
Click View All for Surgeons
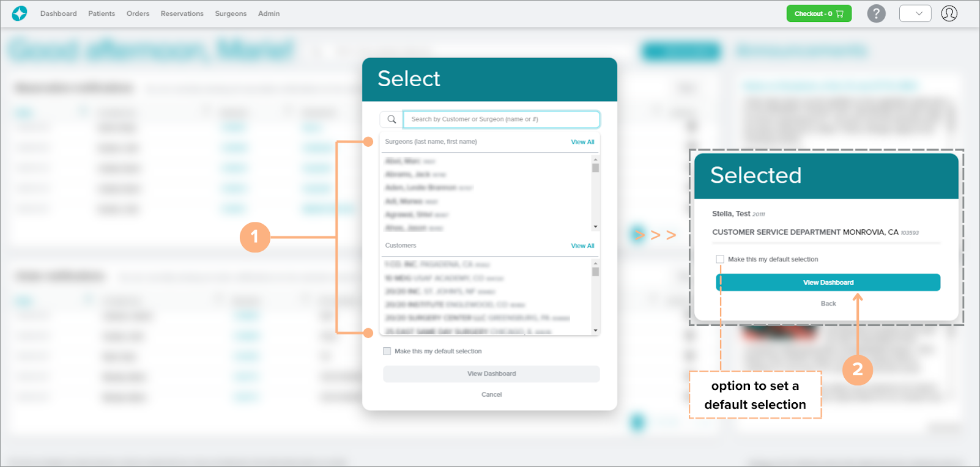coord(582,142)
